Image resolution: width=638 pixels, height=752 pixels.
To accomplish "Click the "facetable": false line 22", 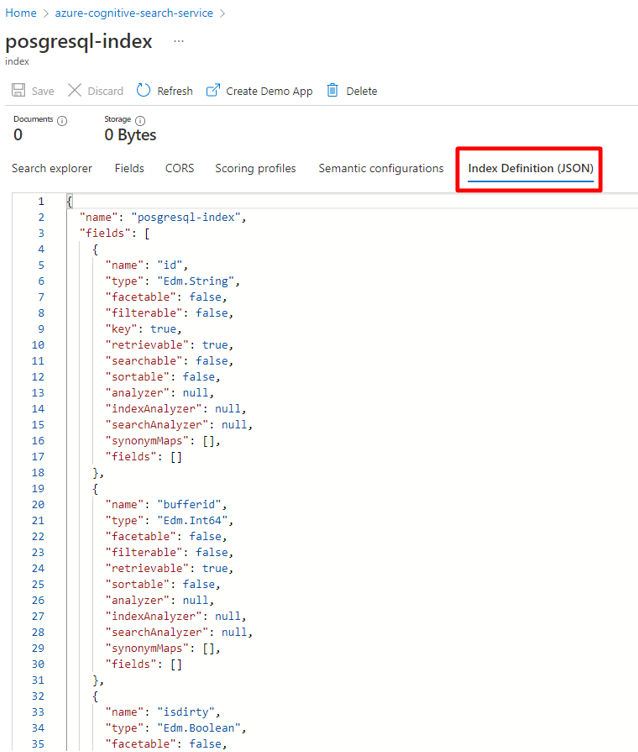I will click(166, 536).
